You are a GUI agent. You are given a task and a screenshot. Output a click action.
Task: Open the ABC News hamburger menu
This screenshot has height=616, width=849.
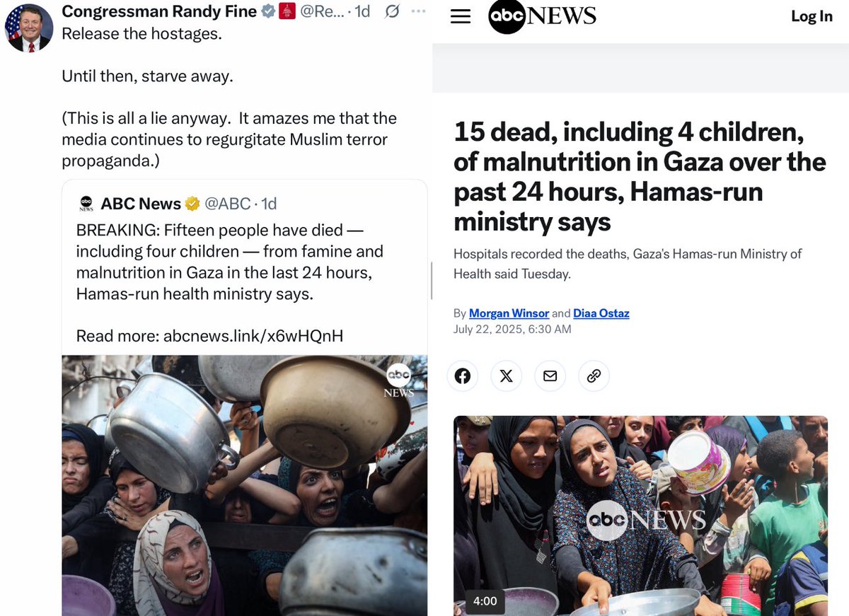click(x=461, y=17)
